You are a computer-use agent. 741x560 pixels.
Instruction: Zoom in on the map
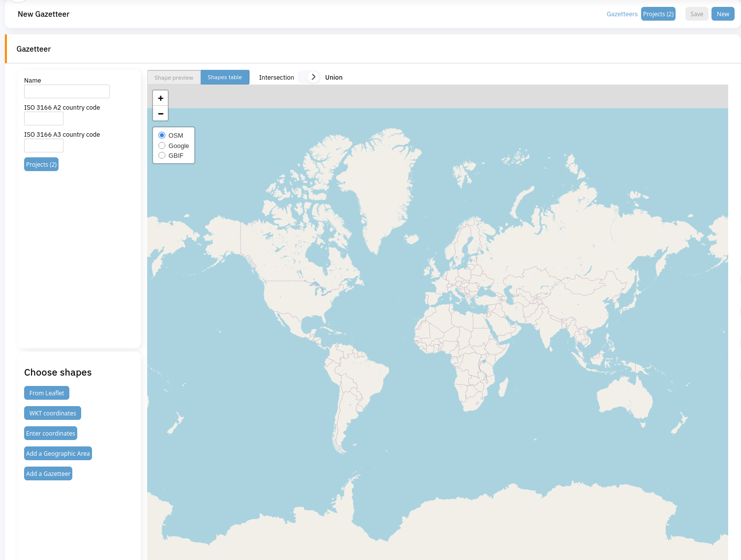160,98
